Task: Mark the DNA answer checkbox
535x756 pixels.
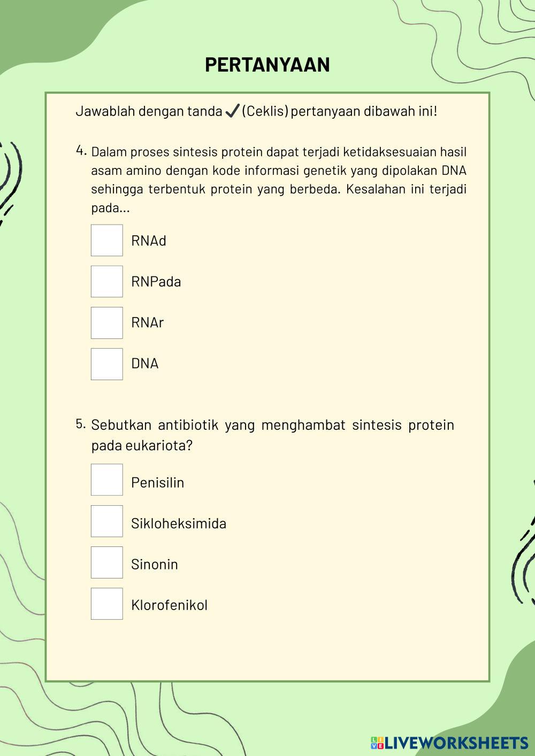Action: click(107, 364)
